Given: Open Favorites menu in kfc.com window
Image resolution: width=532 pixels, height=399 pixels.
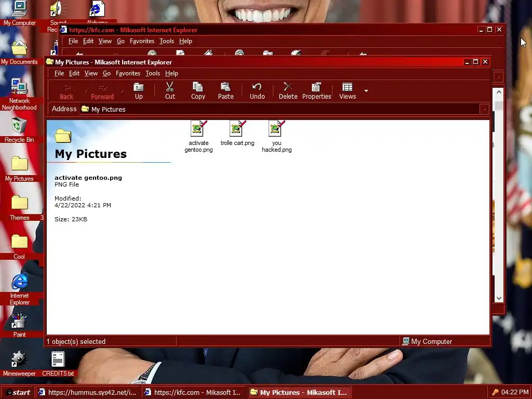Looking at the screenshot, I should [x=142, y=41].
